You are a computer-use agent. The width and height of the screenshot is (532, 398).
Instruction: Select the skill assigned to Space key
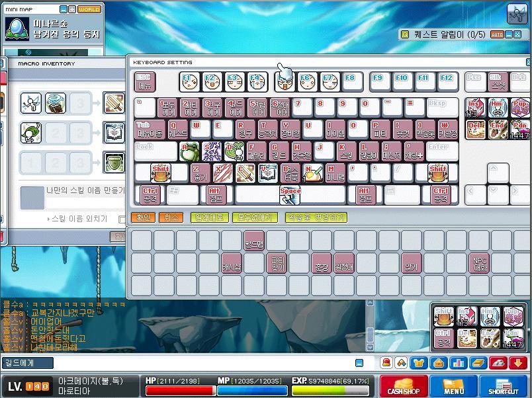pyautogui.click(x=290, y=196)
